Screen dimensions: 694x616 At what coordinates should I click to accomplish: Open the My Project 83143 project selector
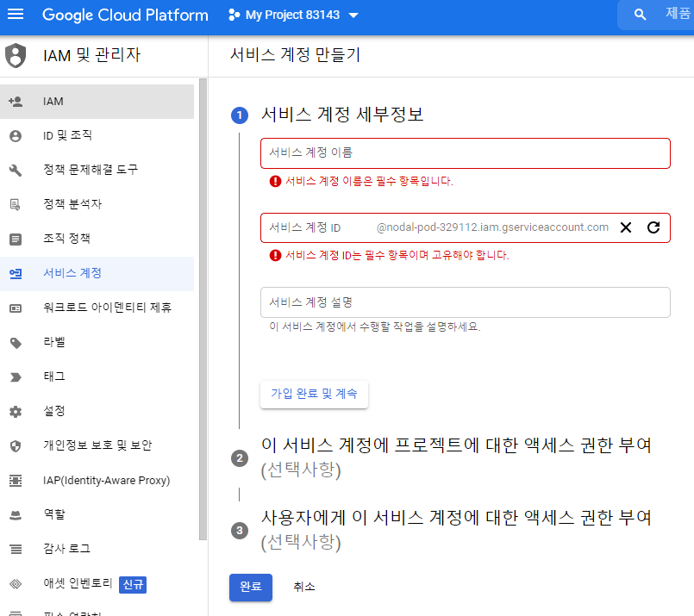[293, 15]
